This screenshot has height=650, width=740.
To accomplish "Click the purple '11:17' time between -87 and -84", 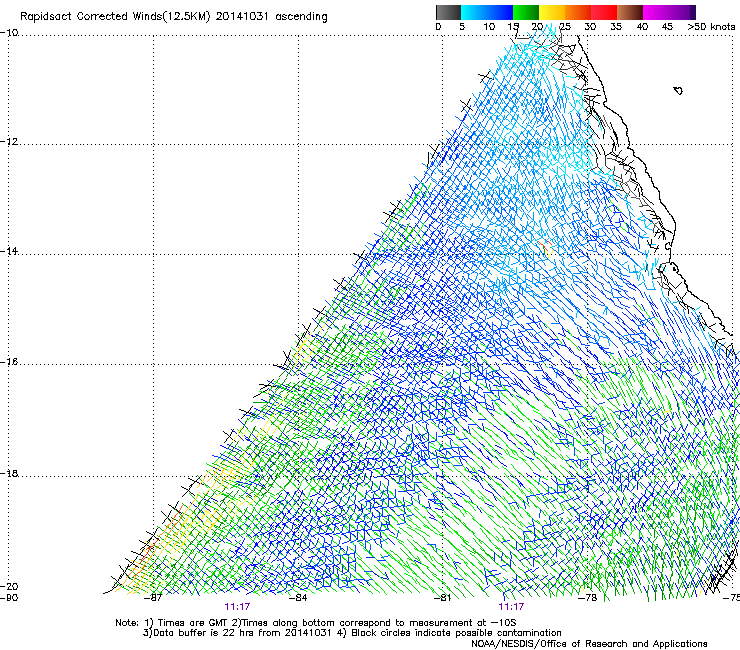I will (237, 607).
